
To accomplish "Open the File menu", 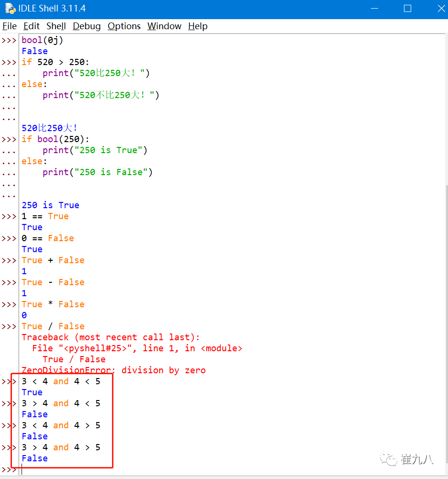I will tap(10, 26).
